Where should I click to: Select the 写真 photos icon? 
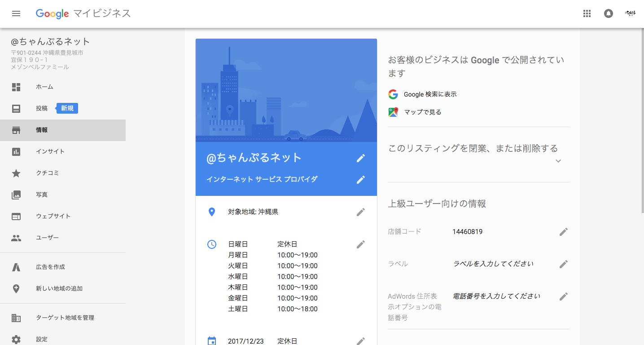tap(16, 195)
